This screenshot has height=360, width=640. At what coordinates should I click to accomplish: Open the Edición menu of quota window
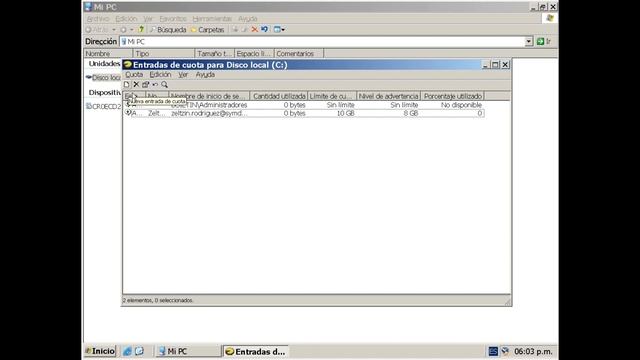[x=160, y=75]
